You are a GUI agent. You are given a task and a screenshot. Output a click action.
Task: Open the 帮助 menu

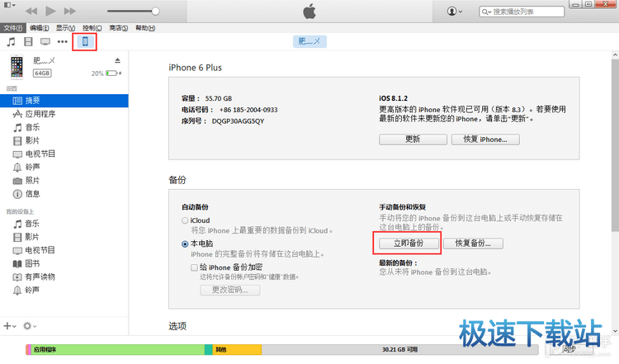[x=145, y=28]
